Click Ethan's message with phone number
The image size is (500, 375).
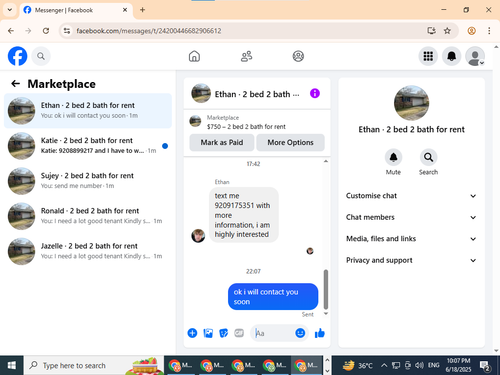point(244,215)
